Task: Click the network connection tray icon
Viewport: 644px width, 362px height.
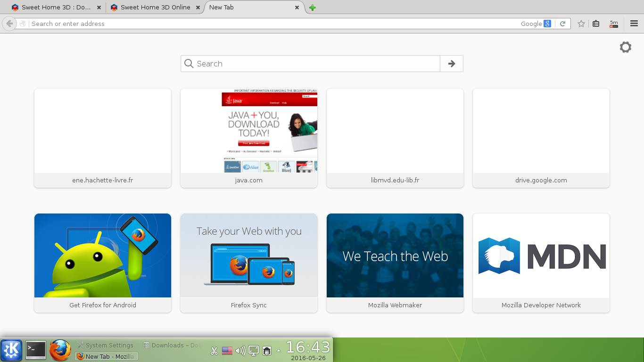Action: (x=267, y=351)
